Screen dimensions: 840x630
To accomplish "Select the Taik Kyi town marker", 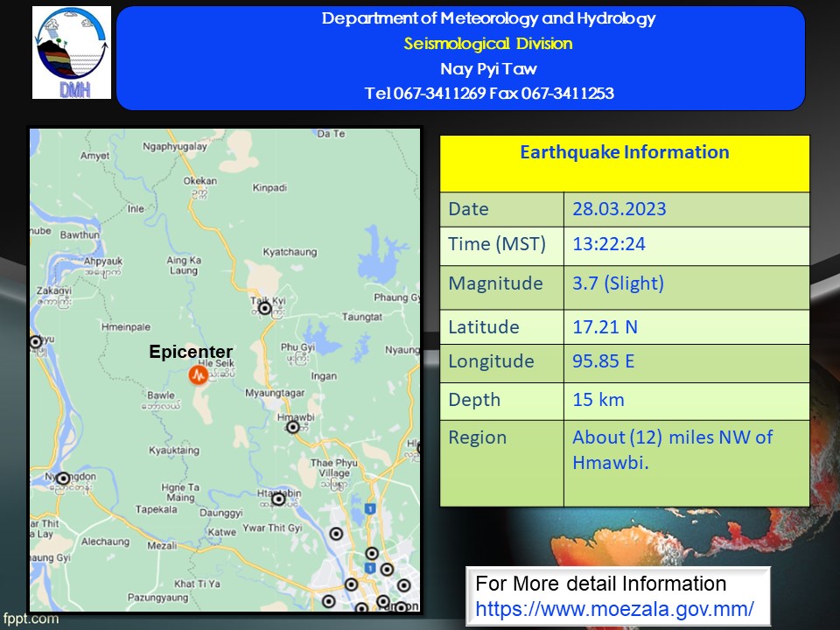I will tap(264, 309).
